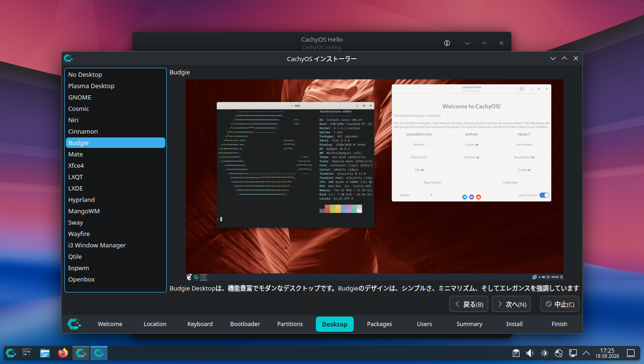Choose "Plasma Desktop" from the list

click(x=116, y=86)
